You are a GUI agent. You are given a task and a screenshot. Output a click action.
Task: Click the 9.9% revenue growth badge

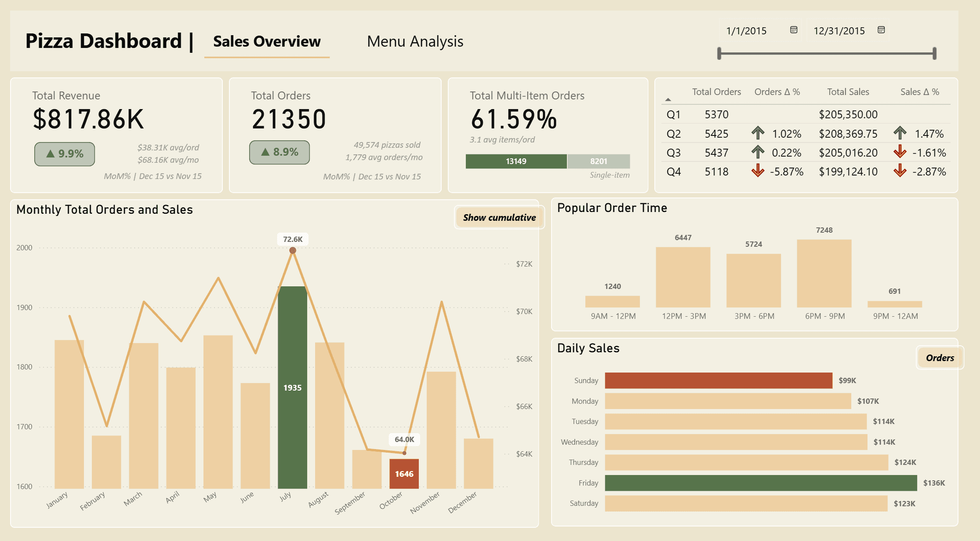click(x=65, y=154)
